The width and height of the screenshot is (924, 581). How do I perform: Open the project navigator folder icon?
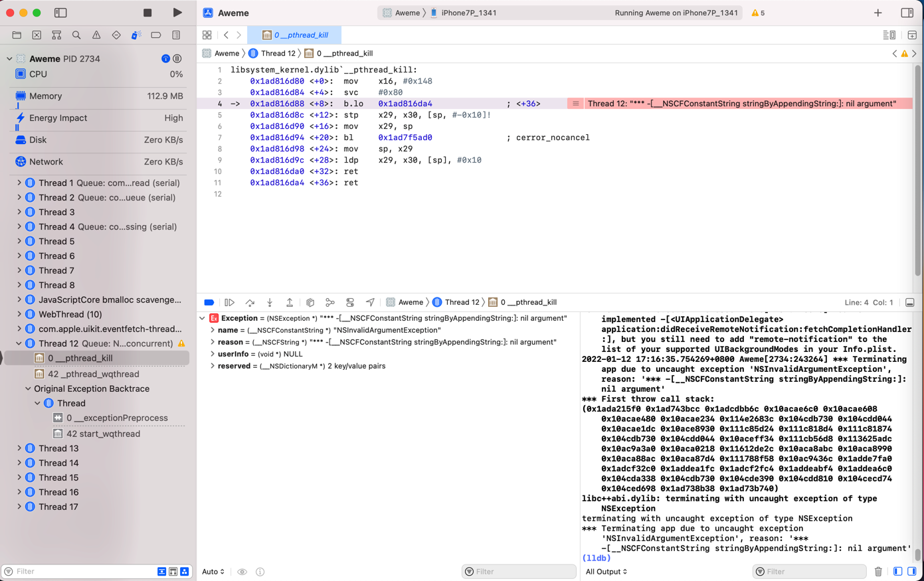click(x=17, y=35)
